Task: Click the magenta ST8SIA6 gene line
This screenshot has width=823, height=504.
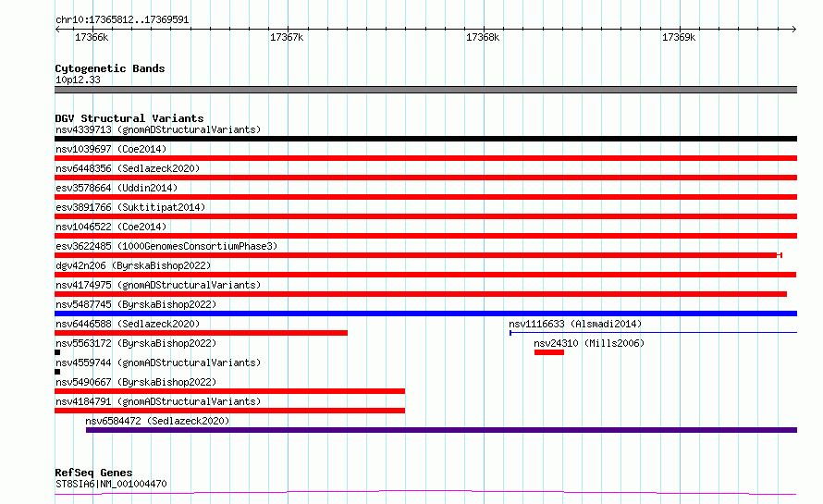Action: [425, 493]
